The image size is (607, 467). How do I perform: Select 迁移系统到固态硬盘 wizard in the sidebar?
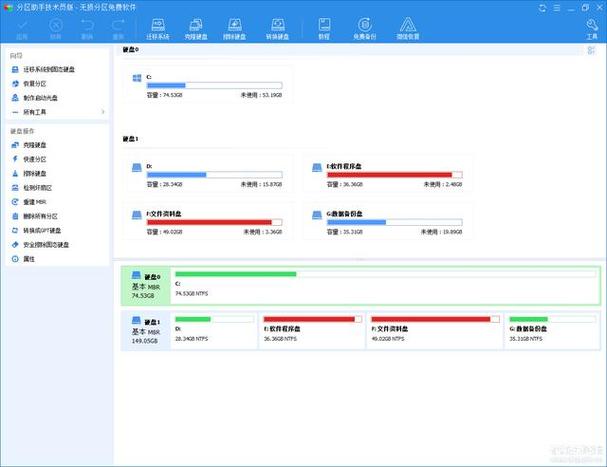[43, 69]
